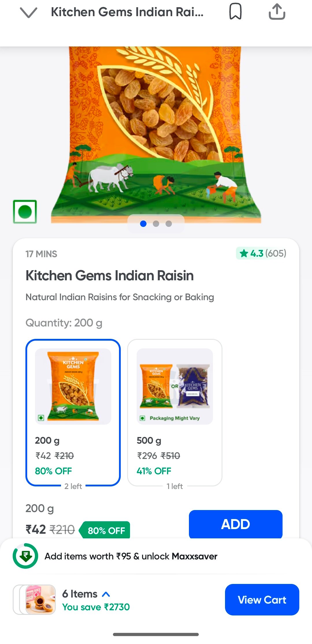Go to the second image carousel dot

pyautogui.click(x=156, y=224)
